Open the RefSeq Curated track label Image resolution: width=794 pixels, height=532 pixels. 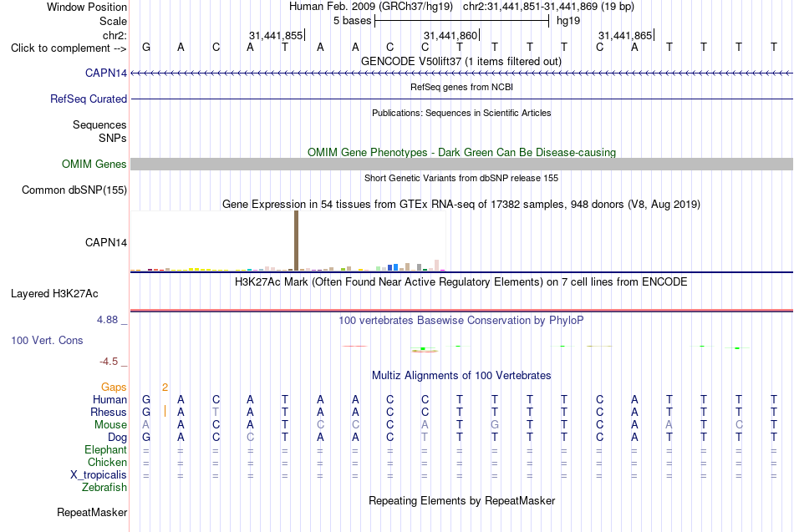tap(89, 99)
